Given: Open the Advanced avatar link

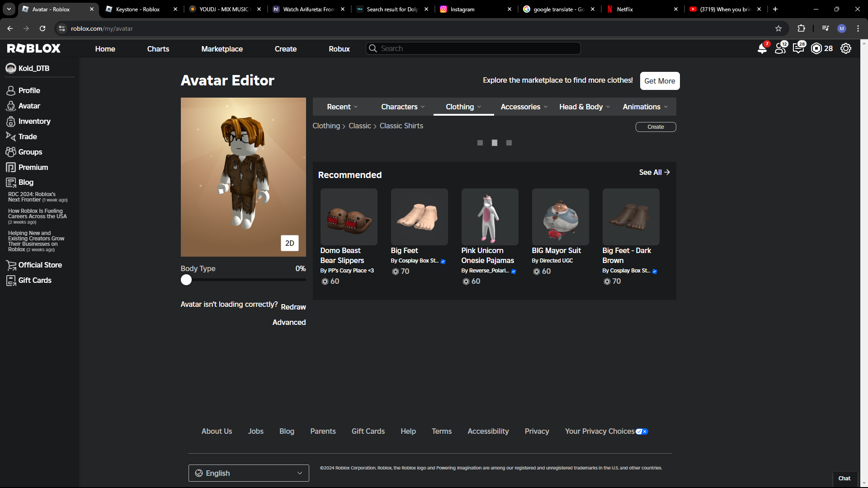Looking at the screenshot, I should [289, 322].
